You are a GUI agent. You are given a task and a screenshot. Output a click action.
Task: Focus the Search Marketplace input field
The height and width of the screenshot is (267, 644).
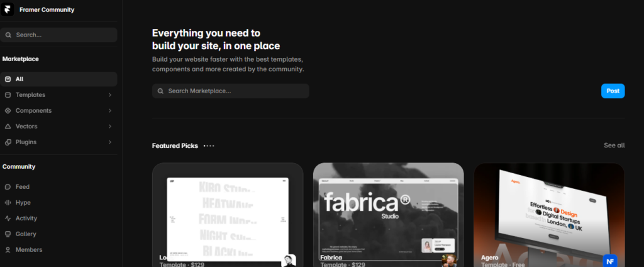[x=230, y=91]
